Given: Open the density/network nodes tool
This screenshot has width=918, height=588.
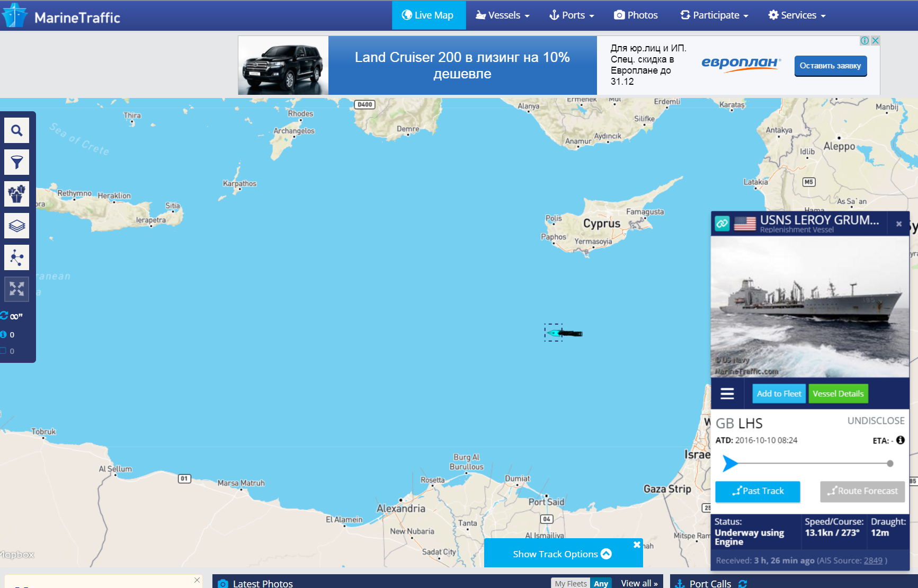Looking at the screenshot, I should coord(17,257).
